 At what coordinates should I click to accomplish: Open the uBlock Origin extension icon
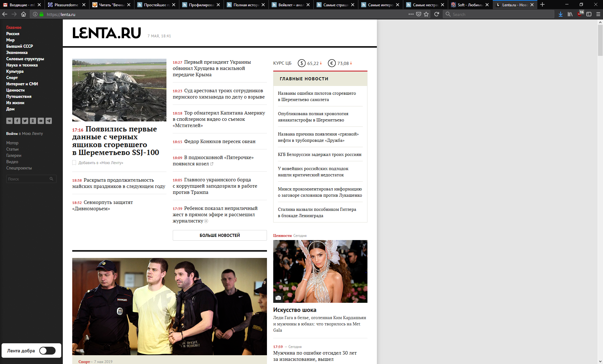pos(580,14)
